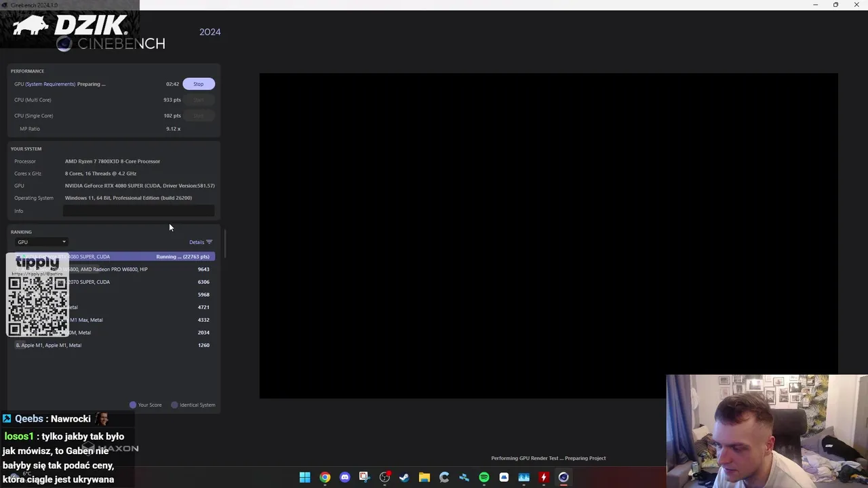The height and width of the screenshot is (488, 868).
Task: Open the blue satellite taskbar icon
Action: click(x=464, y=477)
